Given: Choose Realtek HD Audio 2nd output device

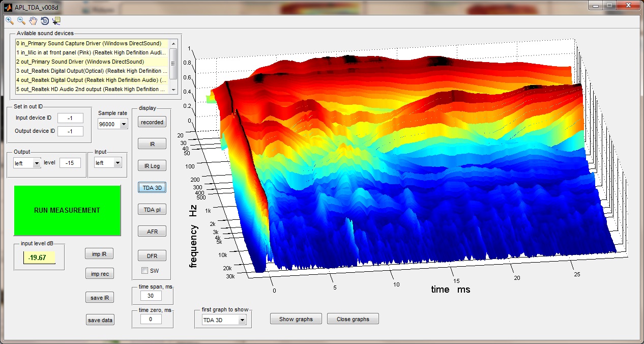Looking at the screenshot, I should click(x=92, y=89).
